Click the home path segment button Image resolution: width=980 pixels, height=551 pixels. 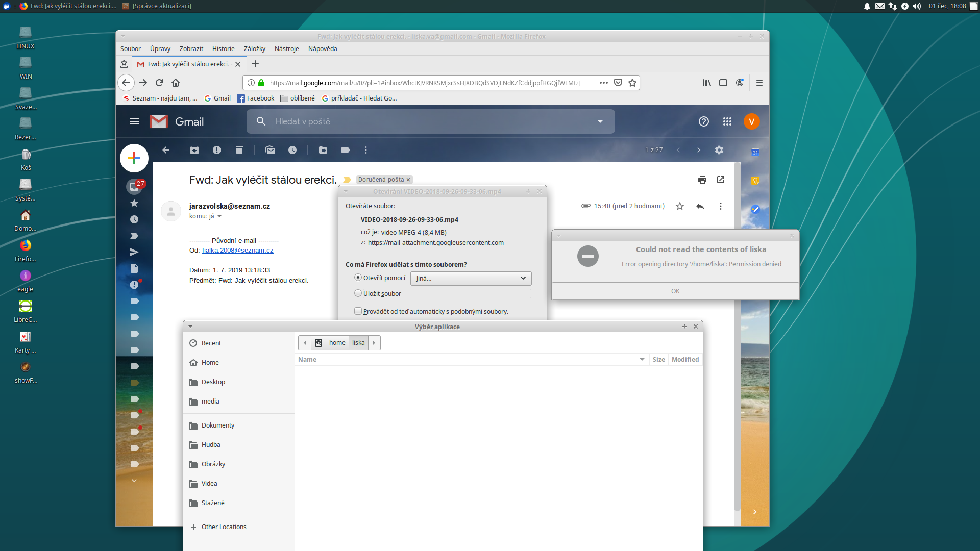337,343
